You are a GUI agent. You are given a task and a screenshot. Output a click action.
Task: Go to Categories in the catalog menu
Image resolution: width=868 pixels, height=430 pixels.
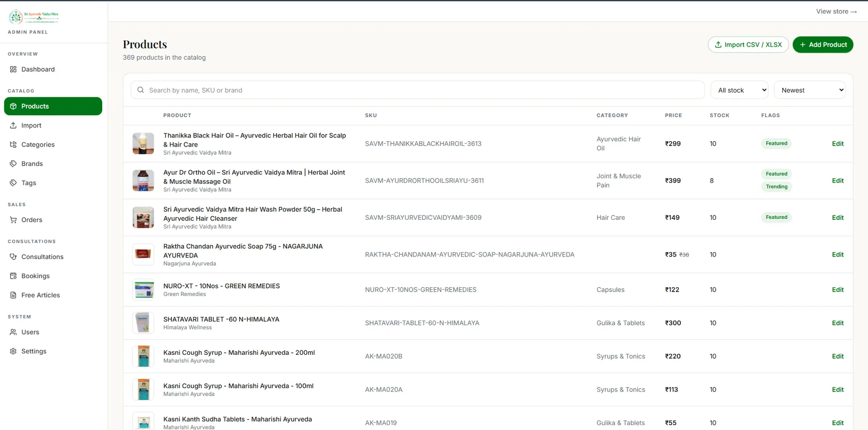coord(53,145)
